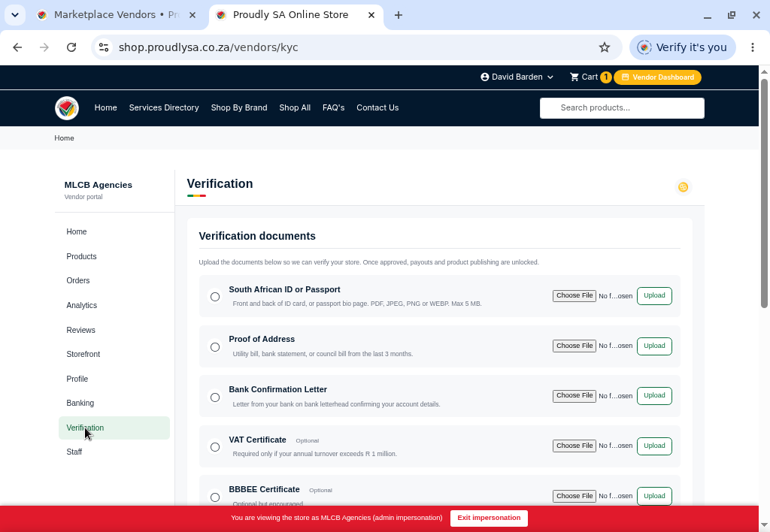The image size is (770, 532).
Task: Open Shop By Brand in the navbar
Action: (239, 108)
